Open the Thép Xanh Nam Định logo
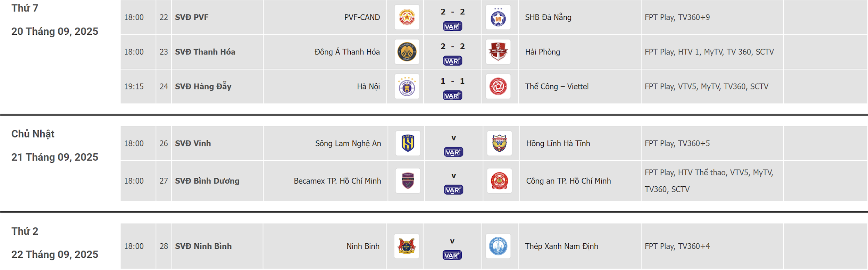This screenshot has height=270, width=868. coord(498,246)
